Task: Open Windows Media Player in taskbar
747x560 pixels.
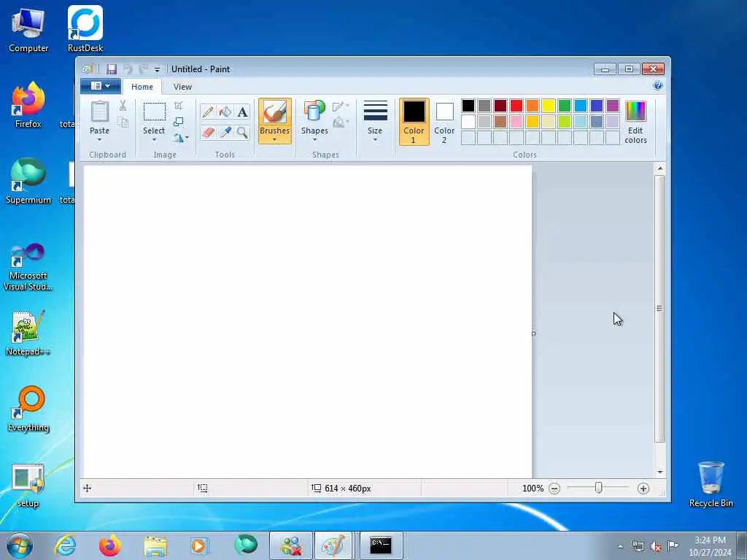Action: pyautogui.click(x=199, y=545)
